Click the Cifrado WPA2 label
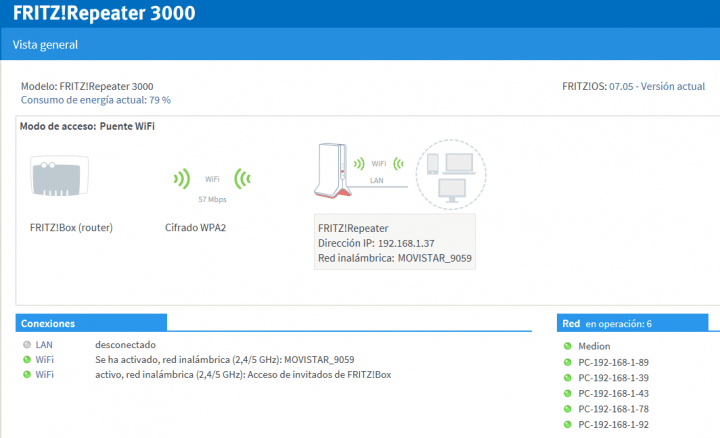The height and width of the screenshot is (438, 720). click(x=196, y=228)
